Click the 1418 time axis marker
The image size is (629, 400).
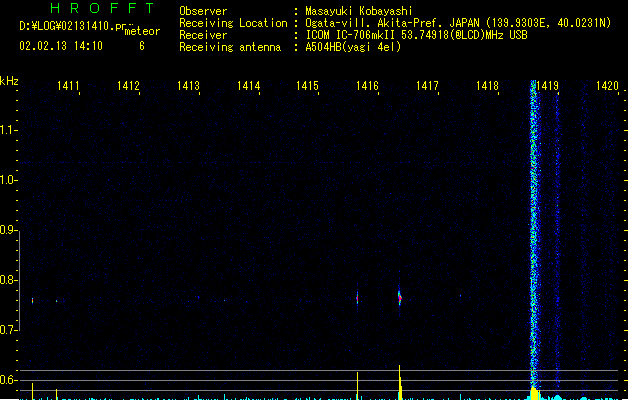click(x=487, y=86)
